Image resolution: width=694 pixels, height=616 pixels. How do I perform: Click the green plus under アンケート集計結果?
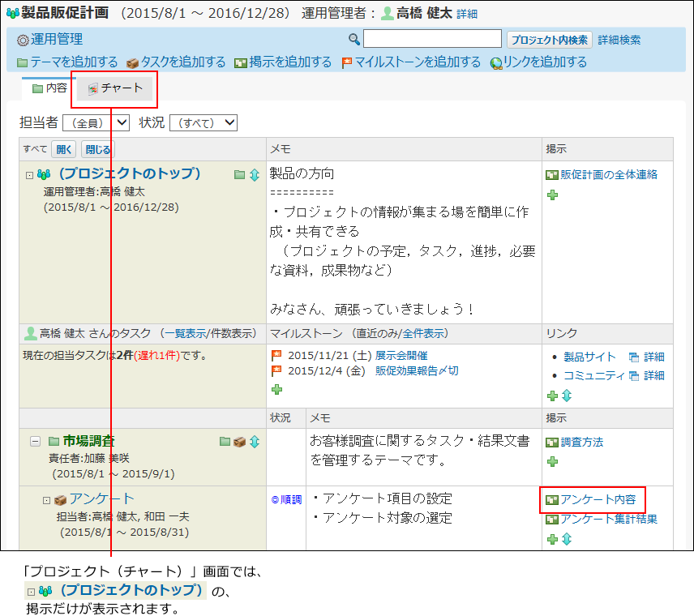[552, 539]
